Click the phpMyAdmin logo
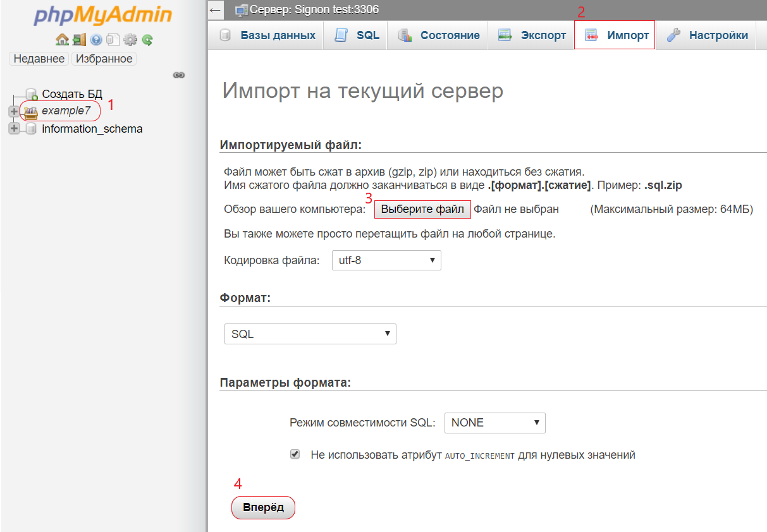Screen dimensions: 767x532 point(103,16)
